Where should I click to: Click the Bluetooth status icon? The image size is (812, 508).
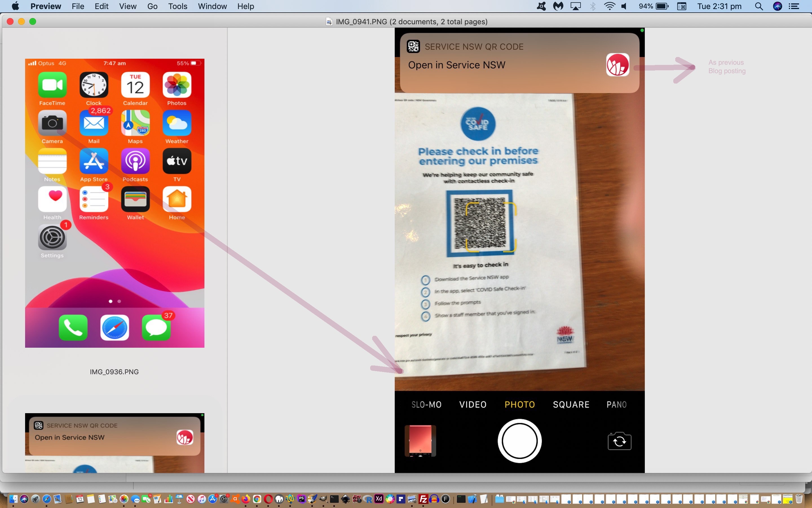point(593,6)
